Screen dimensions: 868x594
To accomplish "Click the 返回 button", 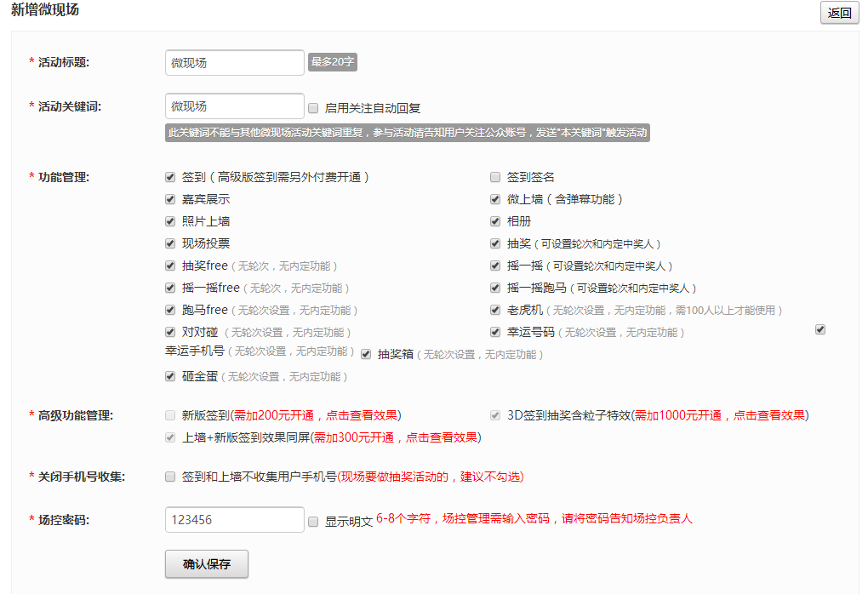I will click(839, 13).
